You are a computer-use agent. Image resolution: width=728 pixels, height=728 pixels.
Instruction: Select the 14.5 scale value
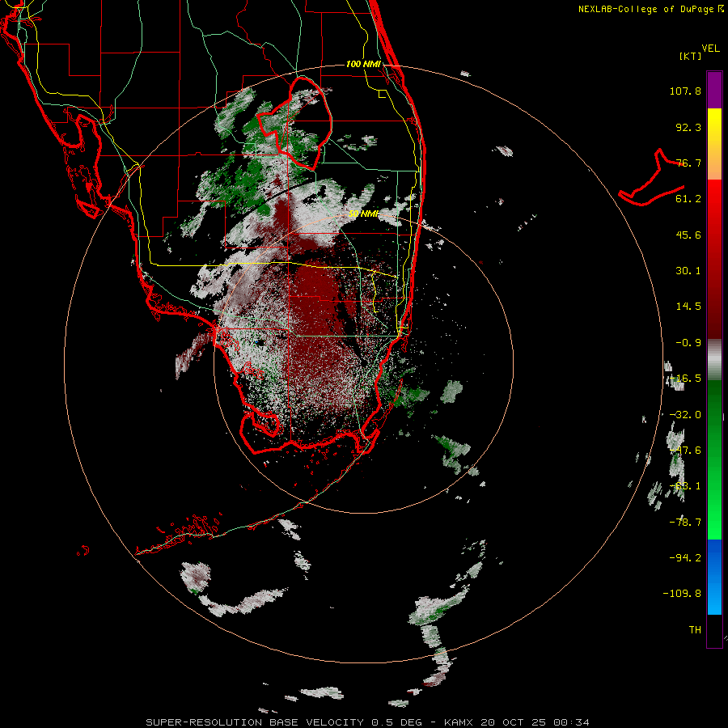[x=688, y=307]
